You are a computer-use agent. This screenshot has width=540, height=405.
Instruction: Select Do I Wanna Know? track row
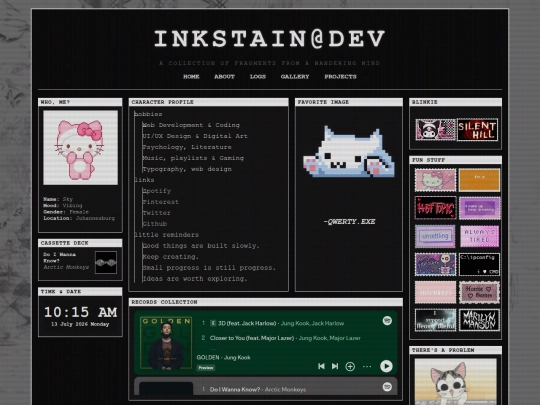[x=253, y=390]
